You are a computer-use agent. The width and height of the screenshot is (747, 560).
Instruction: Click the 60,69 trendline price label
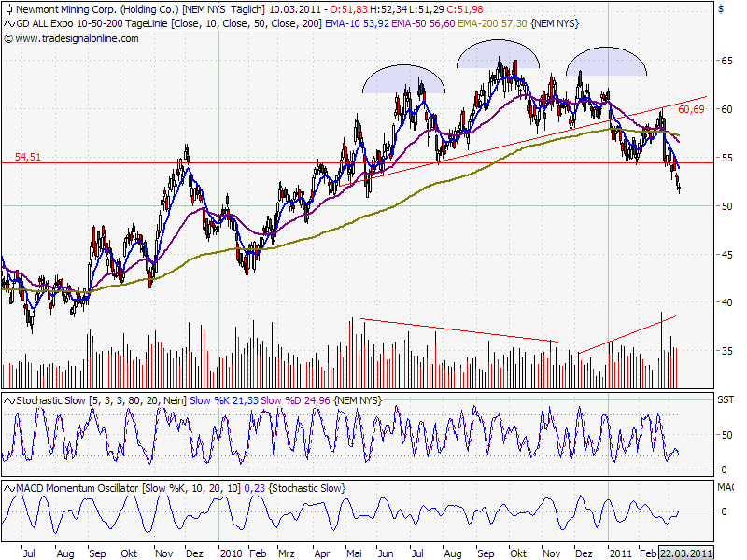click(689, 109)
